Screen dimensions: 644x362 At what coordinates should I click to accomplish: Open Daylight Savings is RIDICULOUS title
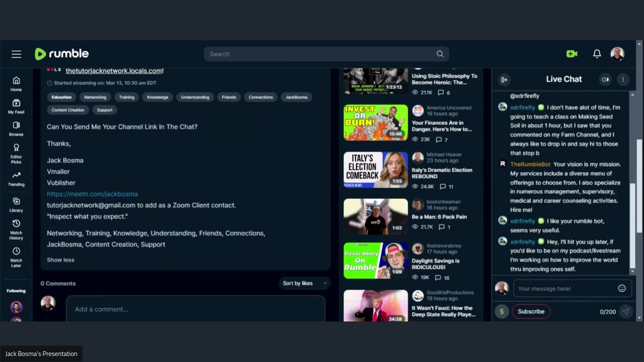[x=435, y=264]
